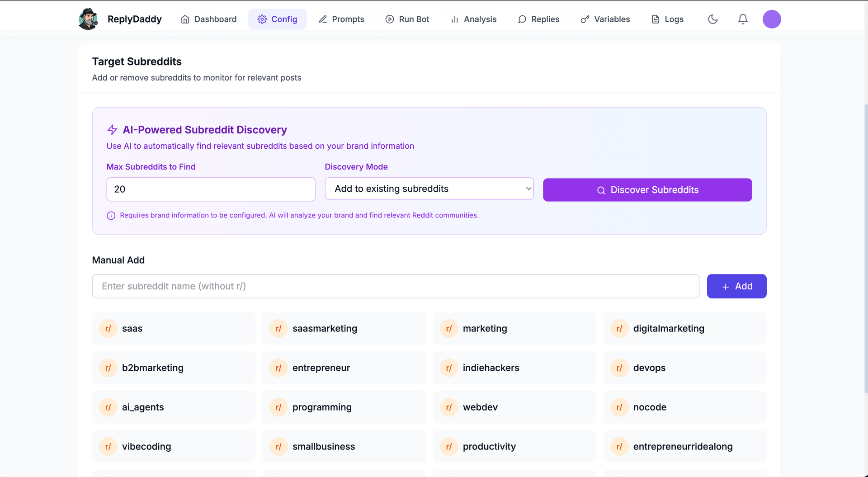This screenshot has width=868, height=477.
Task: Click the subreddit name input field
Action: point(396,286)
